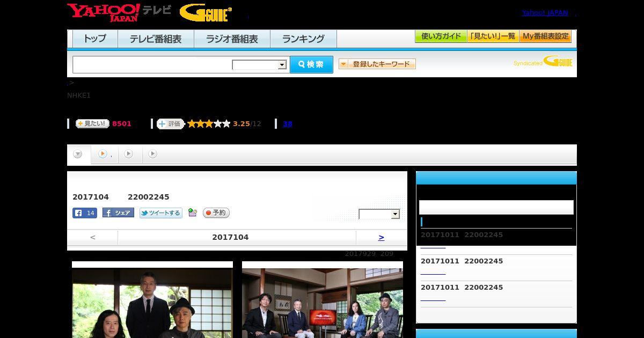Open the dropdown beside the 予約 button row
This screenshot has height=338, width=644.
tap(379, 214)
